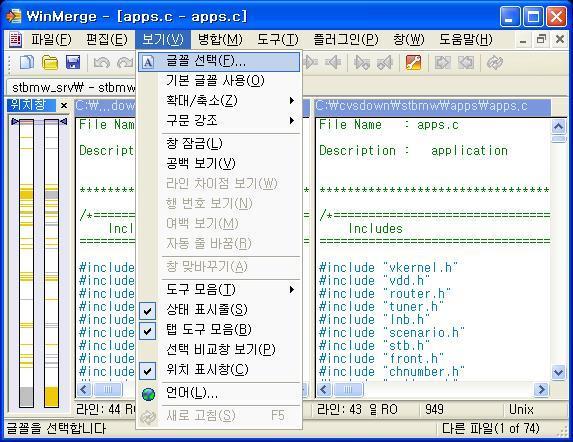The width and height of the screenshot is (573, 442).
Task: Click the line #include "vdd.h"
Action: (x=374, y=281)
